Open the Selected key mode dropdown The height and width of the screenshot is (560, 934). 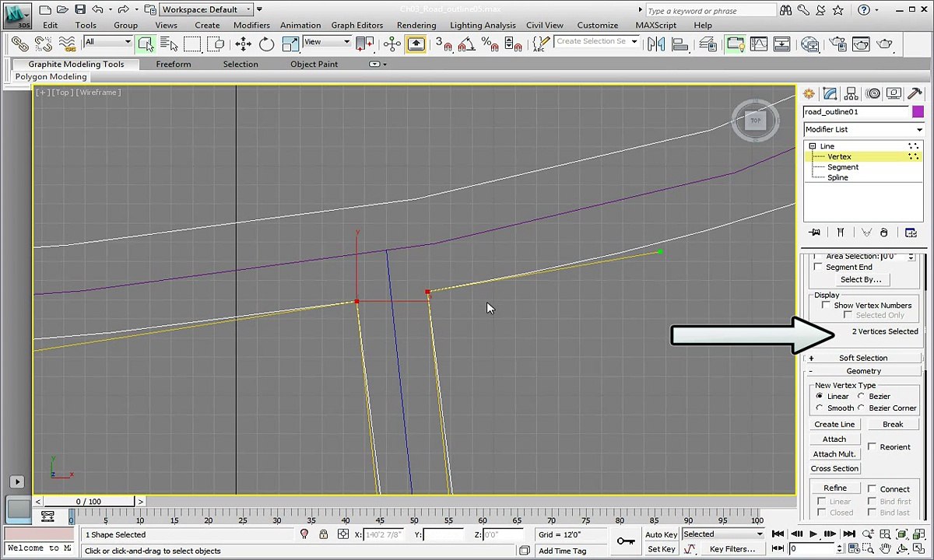coord(723,534)
